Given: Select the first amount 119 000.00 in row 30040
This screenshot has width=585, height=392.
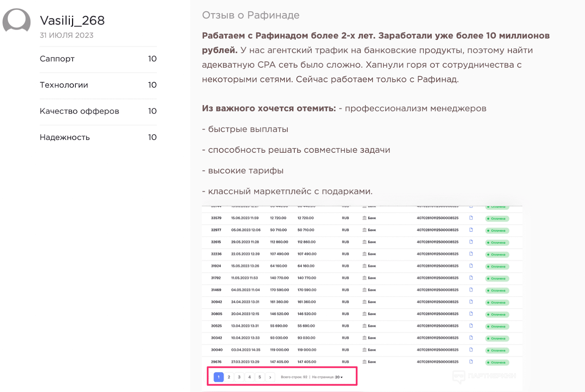Looking at the screenshot, I should pos(279,350).
